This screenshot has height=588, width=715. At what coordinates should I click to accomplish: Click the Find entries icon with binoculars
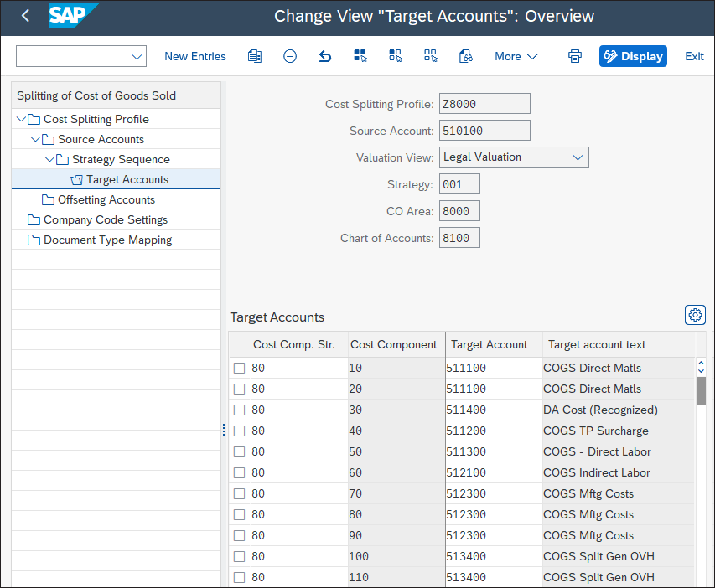click(x=466, y=56)
